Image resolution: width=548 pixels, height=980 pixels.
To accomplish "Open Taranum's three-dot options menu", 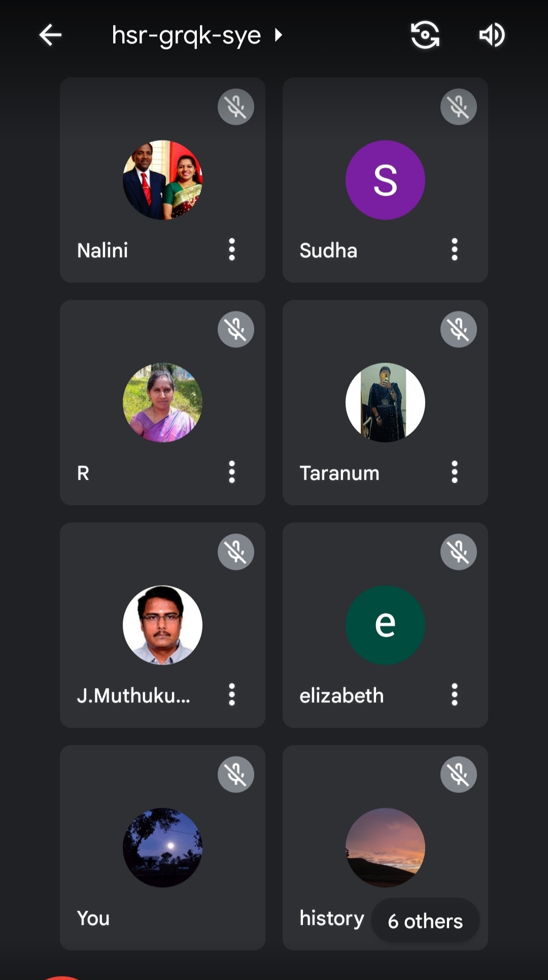I will pos(455,472).
